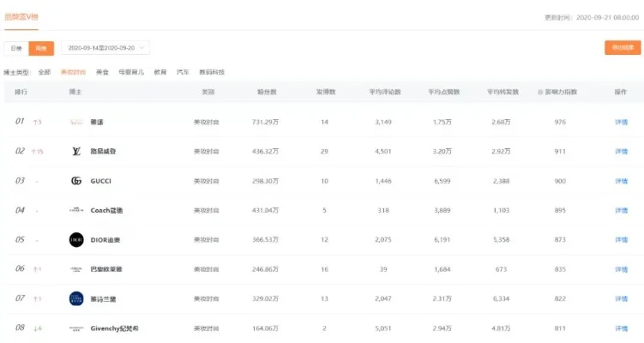Choose the 教育 blogger type filter
Screen dimensions: 644x343
click(160, 72)
